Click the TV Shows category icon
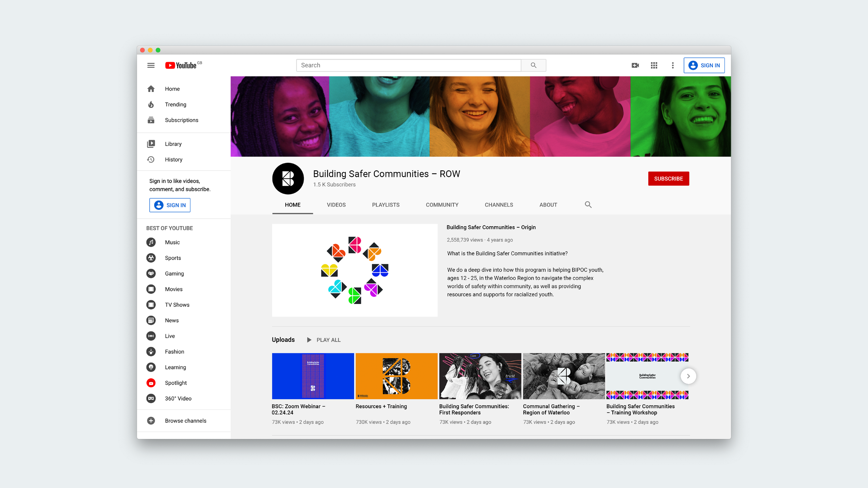 point(151,305)
